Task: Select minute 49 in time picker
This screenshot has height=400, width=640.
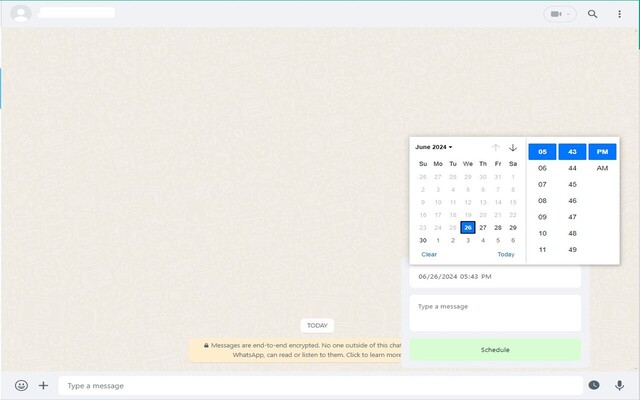Action: [x=572, y=250]
